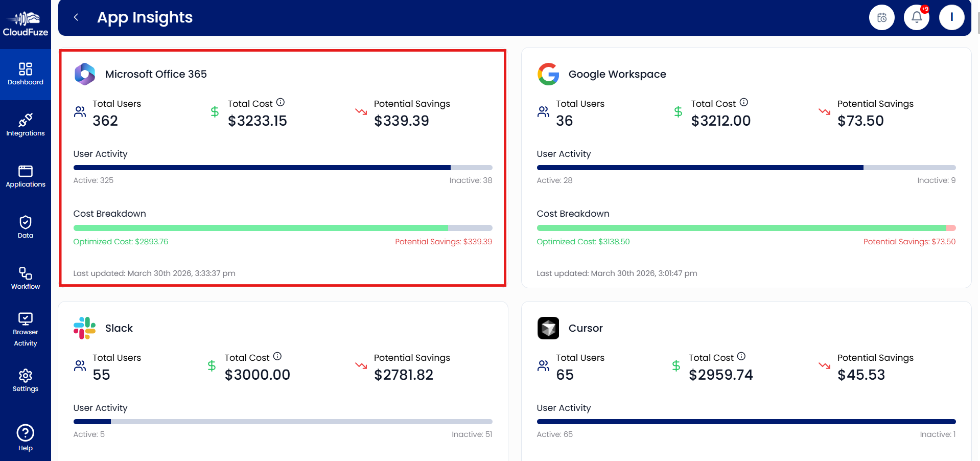980x461 pixels.
Task: Click the Google Workspace logo
Action: coord(548,74)
